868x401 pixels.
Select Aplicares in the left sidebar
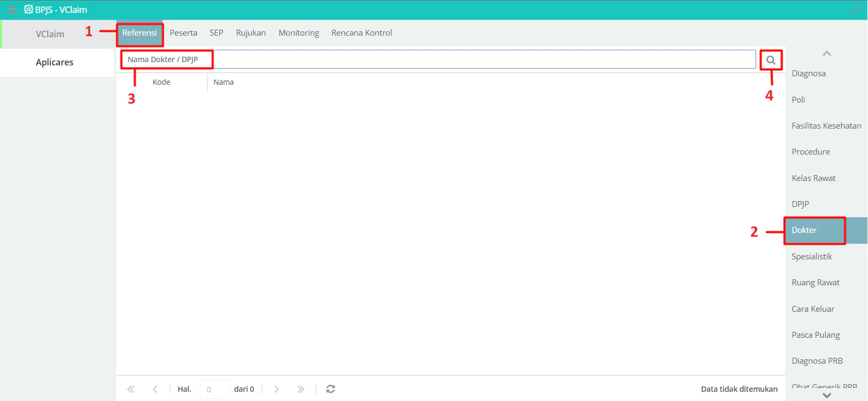(58, 62)
